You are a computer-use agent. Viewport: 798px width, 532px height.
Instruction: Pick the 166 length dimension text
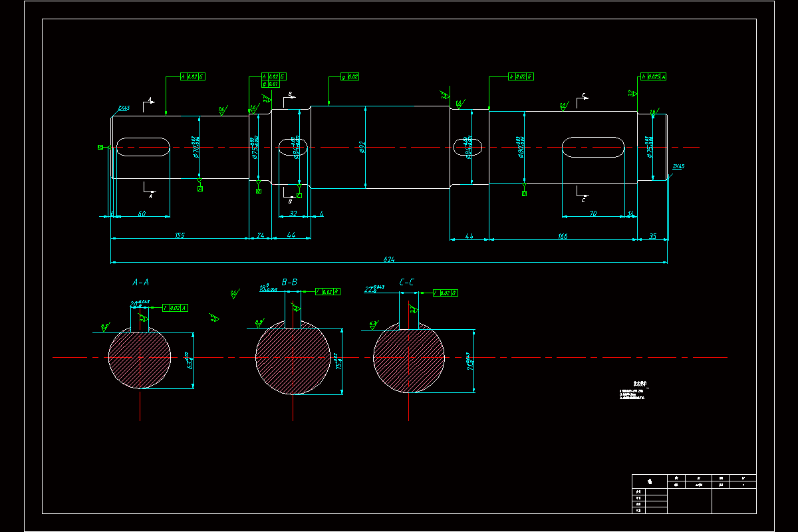[563, 235]
